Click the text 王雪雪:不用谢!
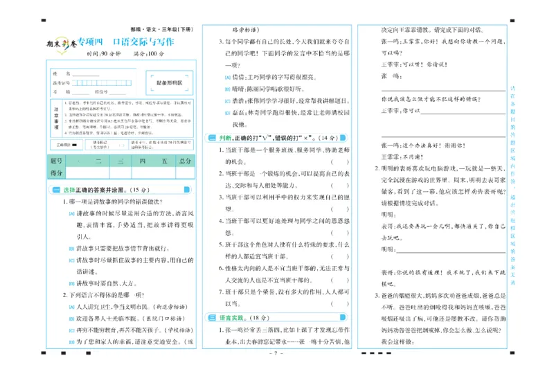Image resolution: width=554 pixels, height=392 pixels. click(x=402, y=157)
